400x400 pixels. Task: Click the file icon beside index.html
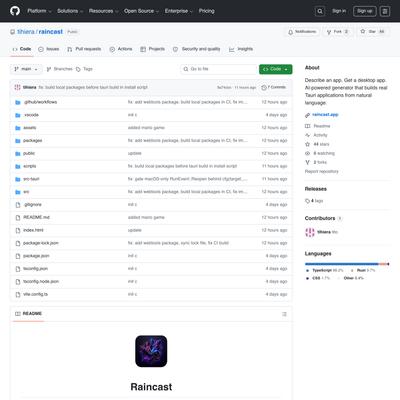[x=18, y=230]
